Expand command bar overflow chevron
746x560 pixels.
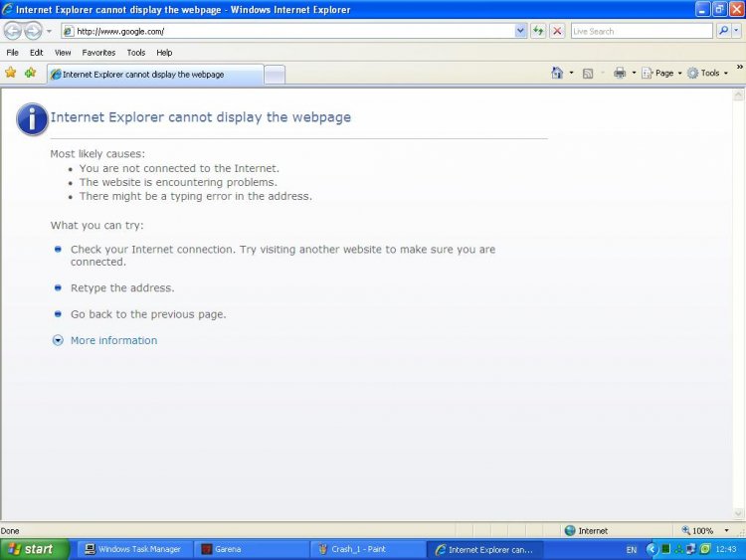pos(740,67)
